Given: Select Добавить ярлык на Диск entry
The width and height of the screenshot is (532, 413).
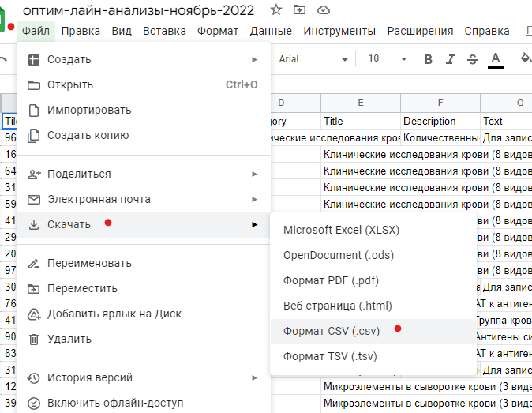Looking at the screenshot, I should 144,314.
